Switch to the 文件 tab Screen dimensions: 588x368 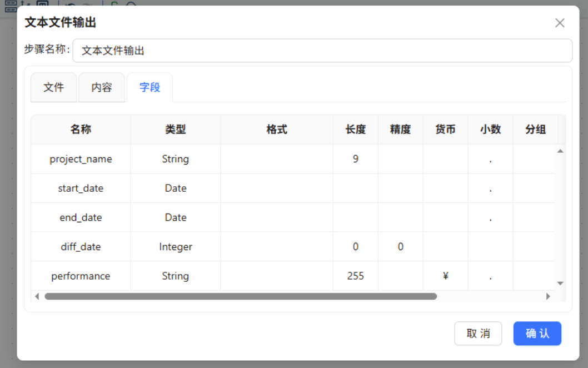click(x=53, y=87)
